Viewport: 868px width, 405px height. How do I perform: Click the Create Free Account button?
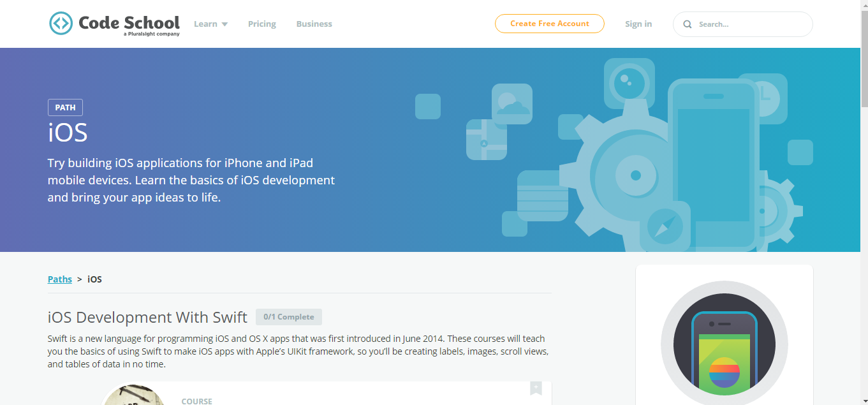pyautogui.click(x=549, y=24)
